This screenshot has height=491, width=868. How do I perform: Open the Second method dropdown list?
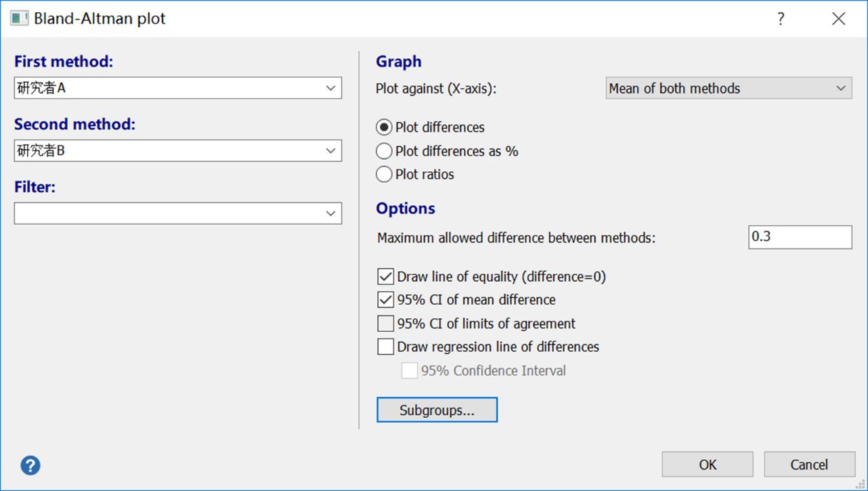pos(330,151)
